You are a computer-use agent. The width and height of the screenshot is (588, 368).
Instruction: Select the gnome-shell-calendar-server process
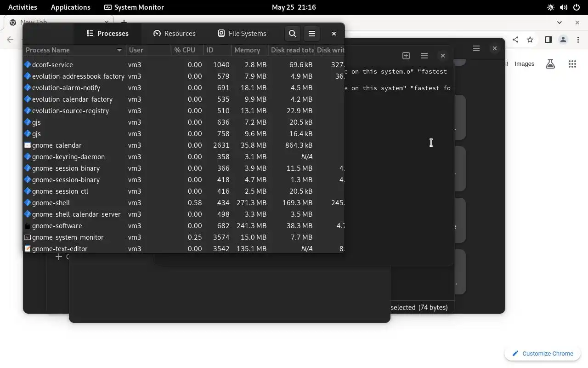184,214
